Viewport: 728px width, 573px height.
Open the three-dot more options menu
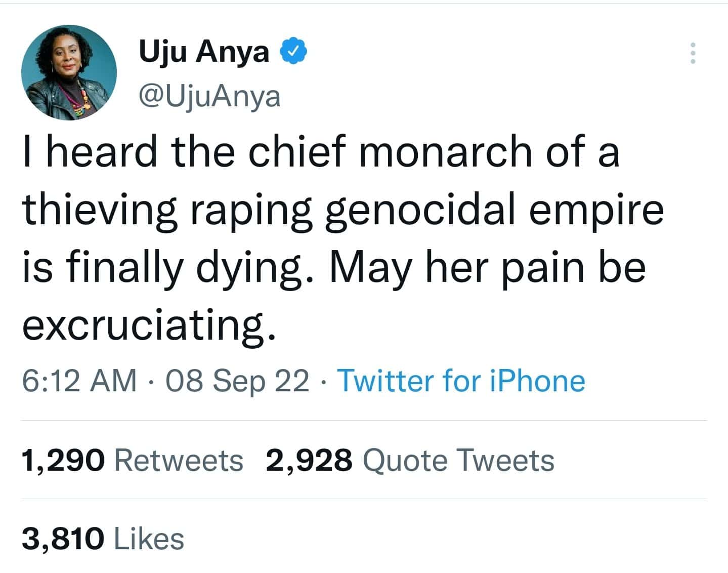coord(693,53)
